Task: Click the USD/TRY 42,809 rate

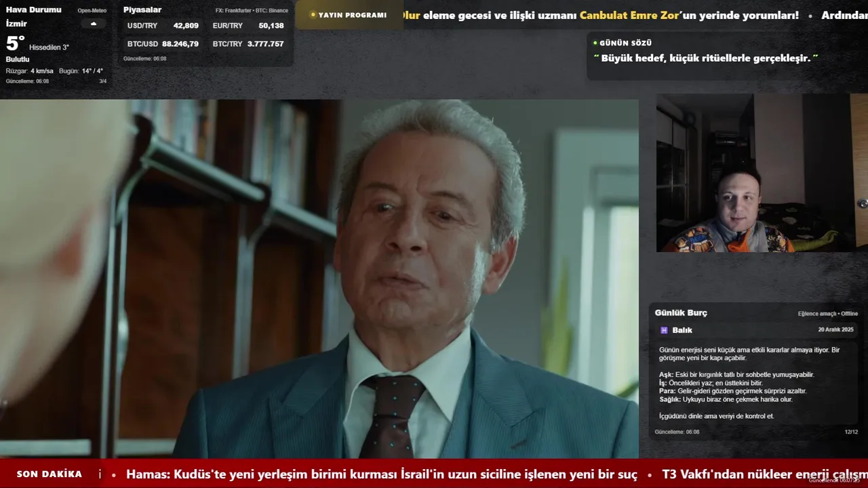Action: (163, 26)
